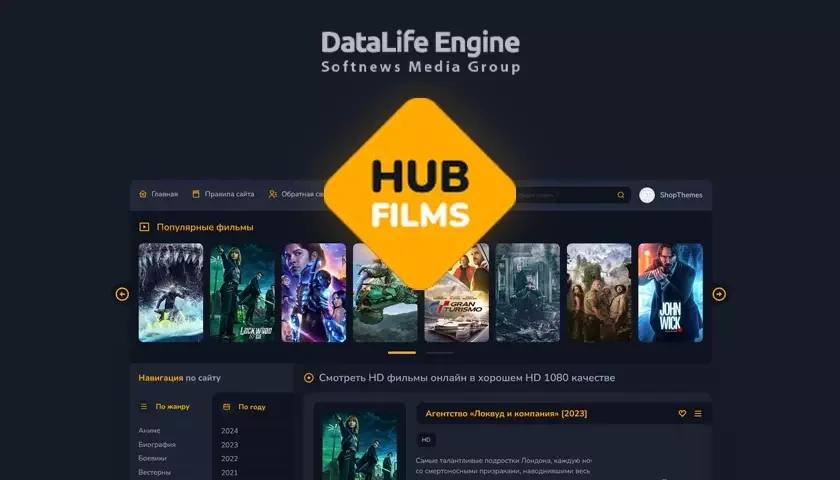Slide carousel to previous with left arrow
840x480 pixels.
point(122,294)
